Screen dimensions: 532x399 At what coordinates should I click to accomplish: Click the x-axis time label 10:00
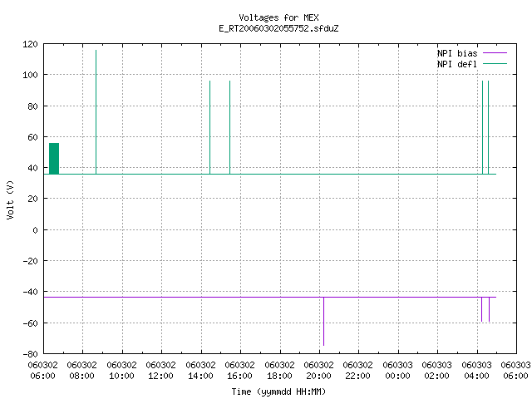pyautogui.click(x=121, y=376)
